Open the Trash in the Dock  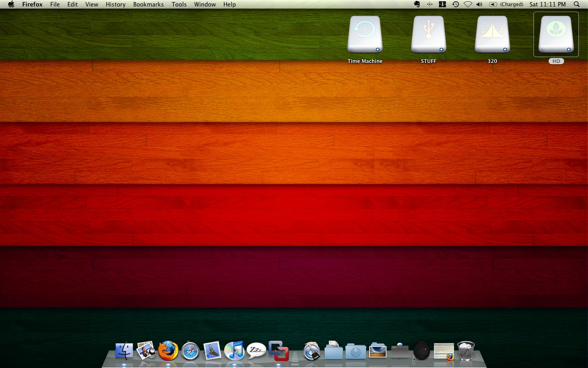[x=466, y=351]
